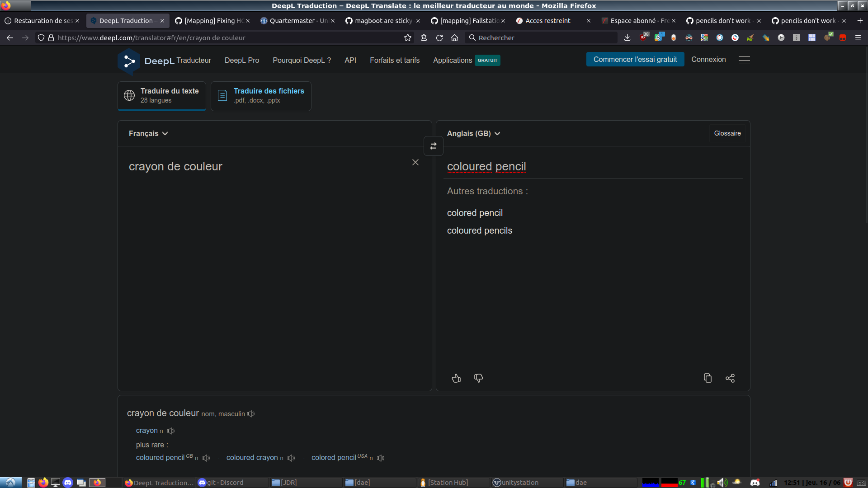Expand the Français source language dropdown

tap(148, 134)
